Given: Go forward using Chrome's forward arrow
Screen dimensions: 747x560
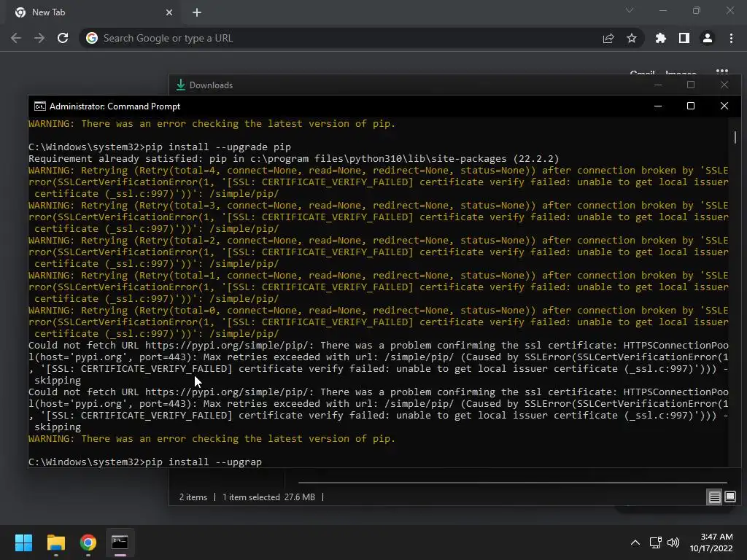Looking at the screenshot, I should click(39, 38).
